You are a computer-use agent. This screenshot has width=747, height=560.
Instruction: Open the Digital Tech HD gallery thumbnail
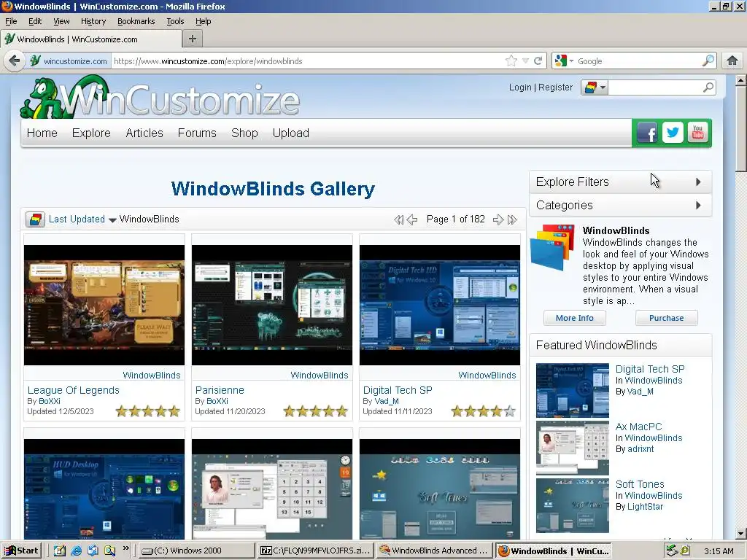(x=440, y=306)
